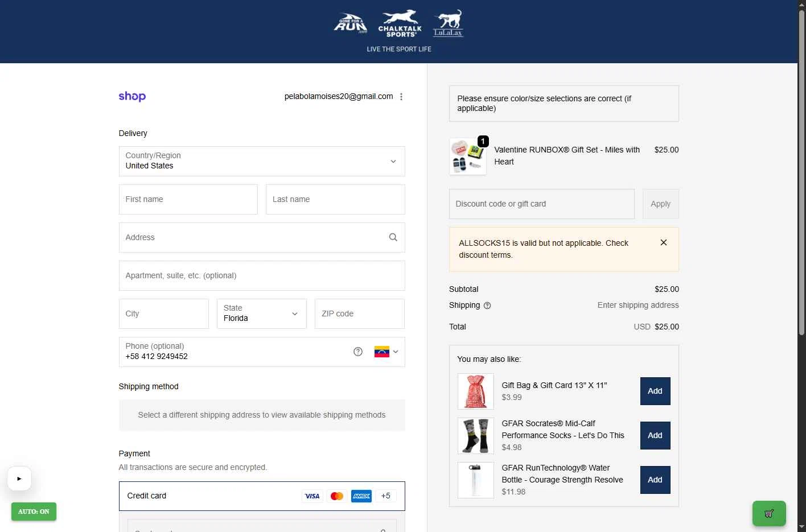Click the USD $25.00 total amount

[x=656, y=327]
